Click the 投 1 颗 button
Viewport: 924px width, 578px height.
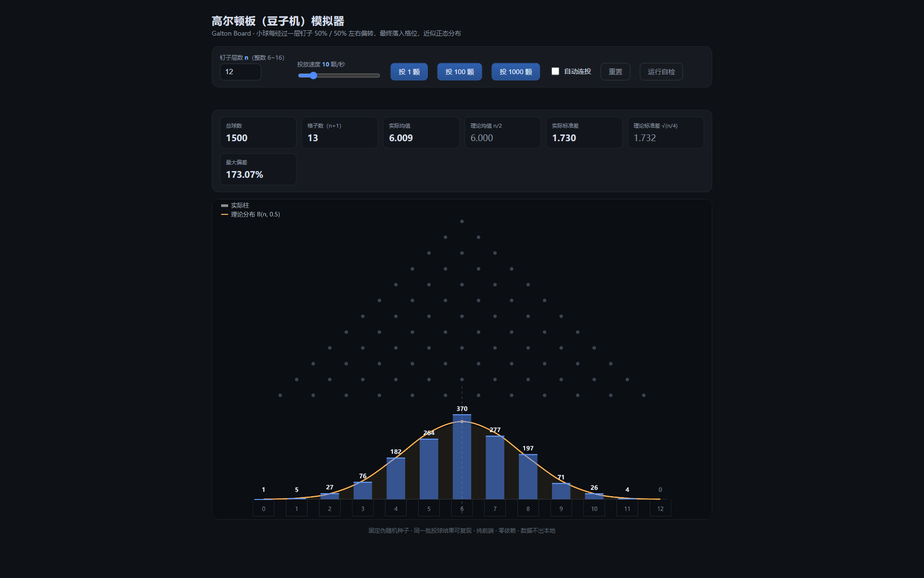click(409, 72)
